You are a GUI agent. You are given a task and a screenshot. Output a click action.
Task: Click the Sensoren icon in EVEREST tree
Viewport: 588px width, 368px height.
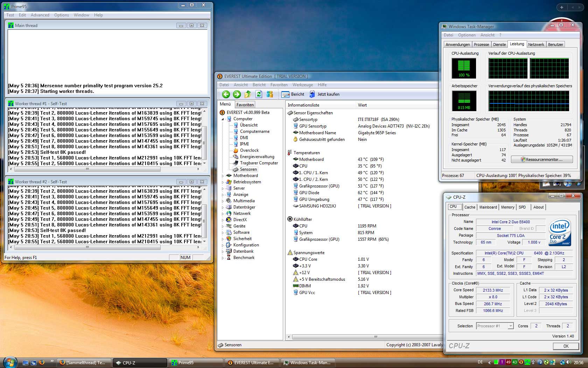pyautogui.click(x=236, y=169)
